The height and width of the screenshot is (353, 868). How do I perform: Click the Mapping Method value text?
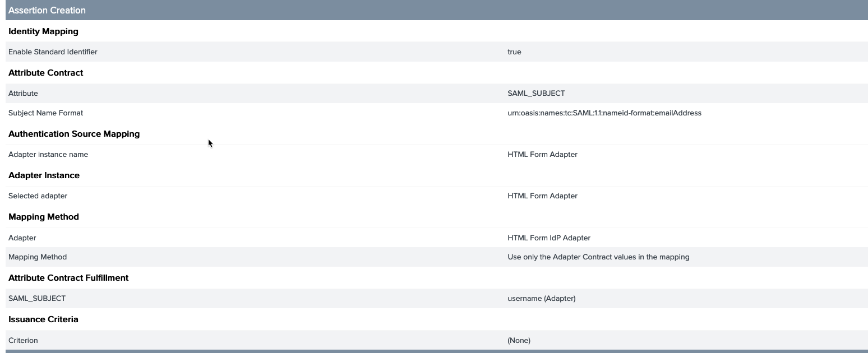click(x=598, y=257)
